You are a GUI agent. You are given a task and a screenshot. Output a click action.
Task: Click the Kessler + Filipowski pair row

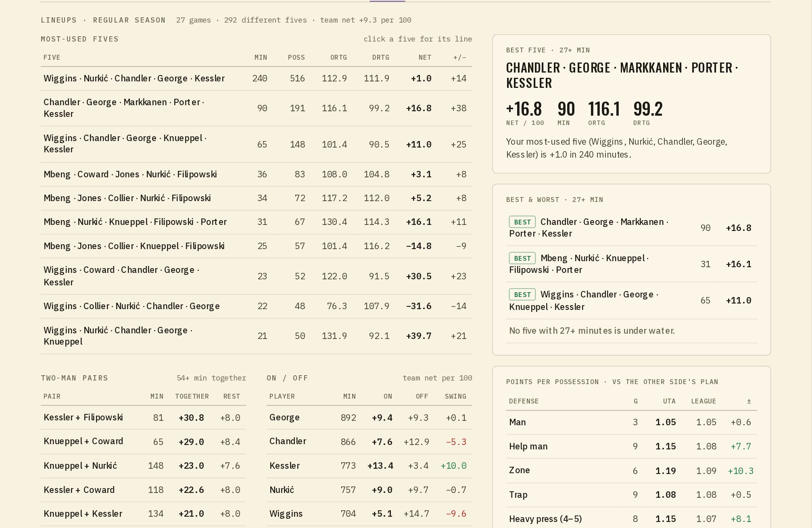[x=143, y=418]
